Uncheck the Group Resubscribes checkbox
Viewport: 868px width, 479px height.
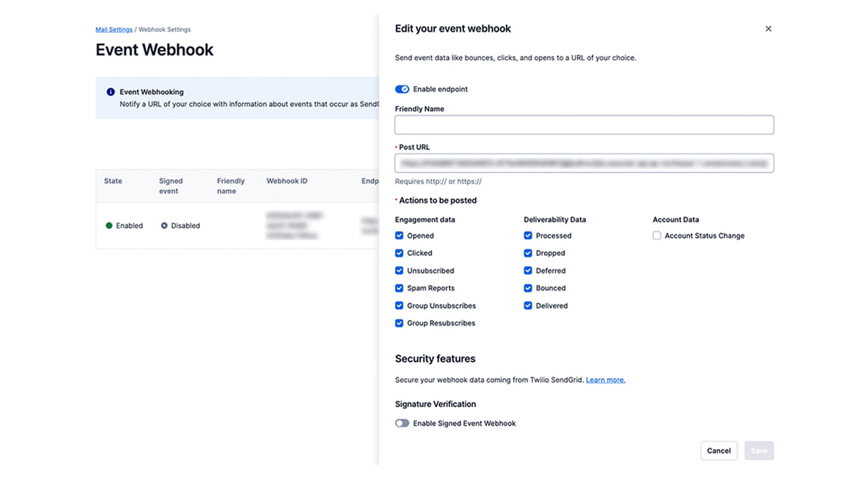pyautogui.click(x=400, y=323)
